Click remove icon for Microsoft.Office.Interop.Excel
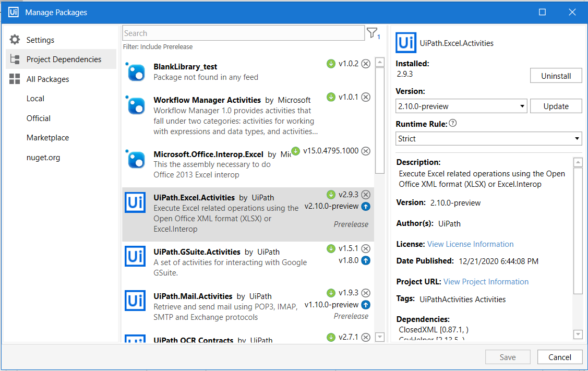The width and height of the screenshot is (588, 371). click(366, 151)
